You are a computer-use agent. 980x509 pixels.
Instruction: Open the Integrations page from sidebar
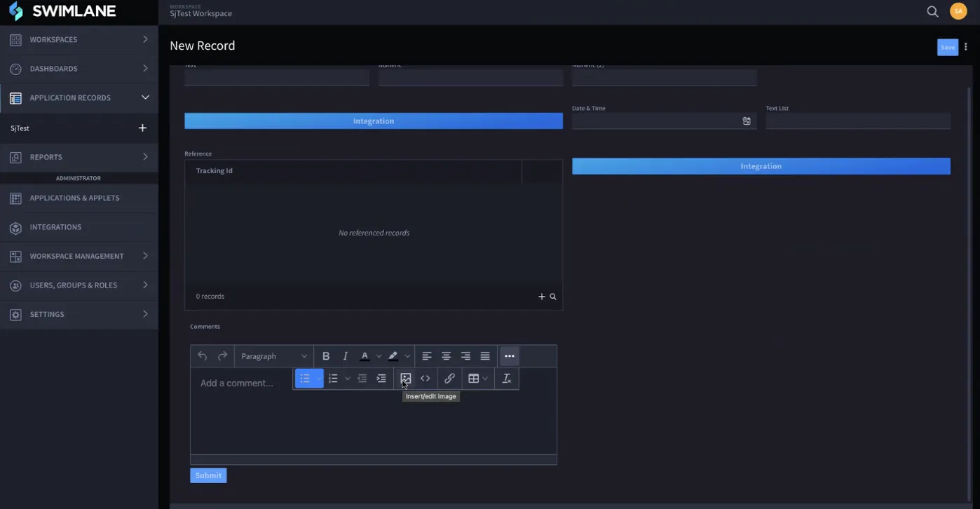79,227
